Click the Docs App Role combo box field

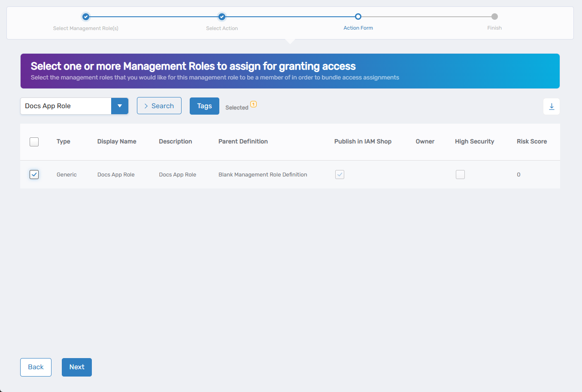pyautogui.click(x=64, y=106)
